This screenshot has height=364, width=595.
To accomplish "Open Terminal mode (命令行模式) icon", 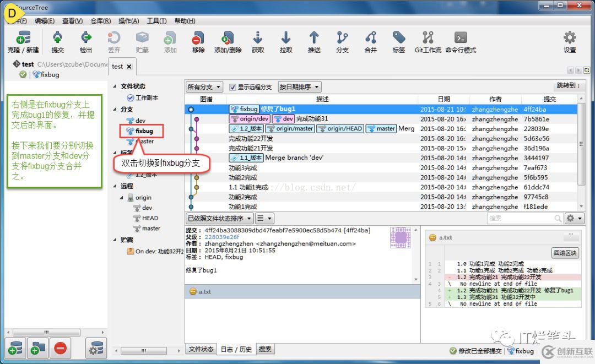I will coord(460,42).
